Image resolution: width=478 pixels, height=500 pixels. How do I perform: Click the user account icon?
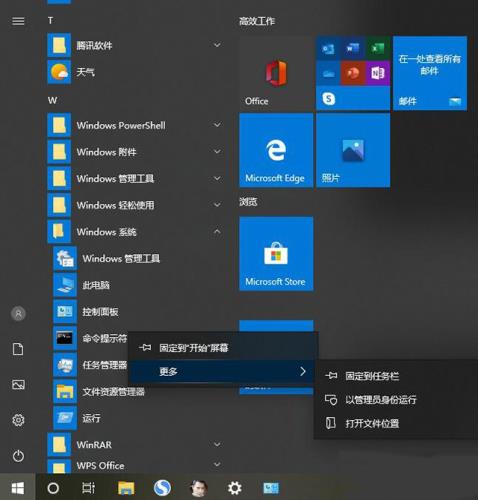(x=18, y=314)
